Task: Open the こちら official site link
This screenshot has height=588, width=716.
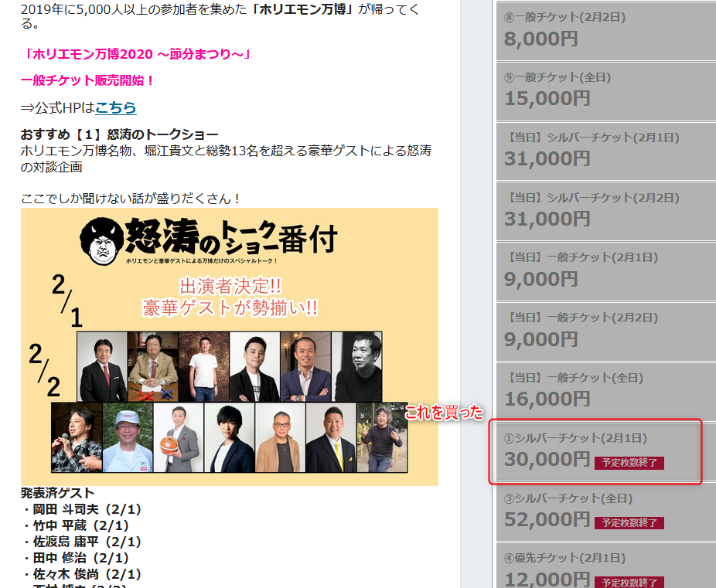Action: point(116,107)
